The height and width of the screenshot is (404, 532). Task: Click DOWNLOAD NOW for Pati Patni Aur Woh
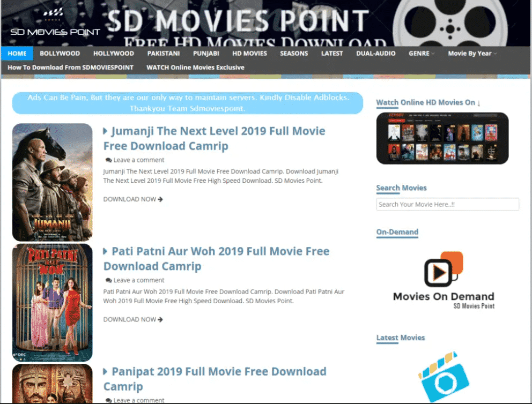coord(133,319)
